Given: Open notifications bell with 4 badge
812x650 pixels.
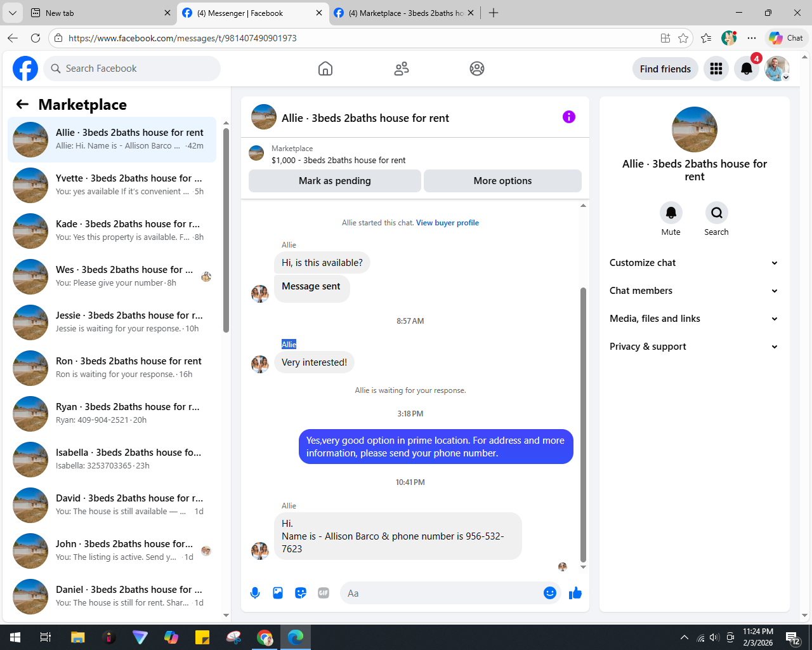Looking at the screenshot, I should click(x=747, y=69).
